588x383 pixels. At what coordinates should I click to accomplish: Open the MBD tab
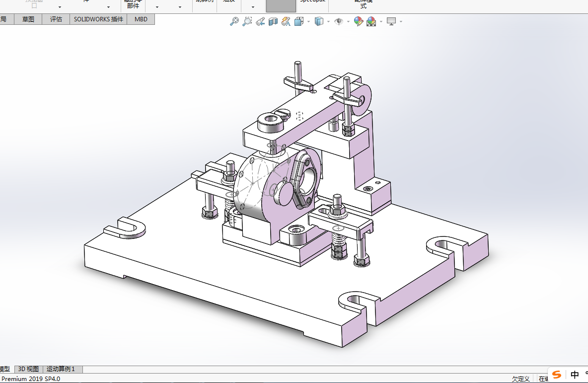pos(141,19)
